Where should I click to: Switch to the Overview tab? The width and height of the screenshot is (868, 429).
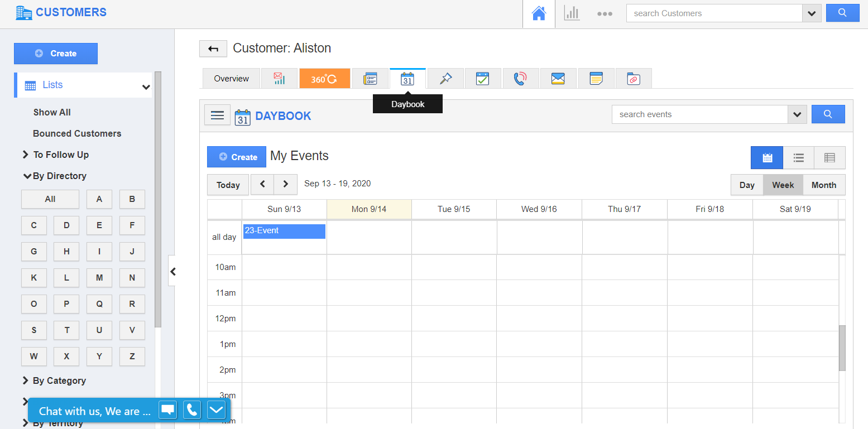click(231, 79)
